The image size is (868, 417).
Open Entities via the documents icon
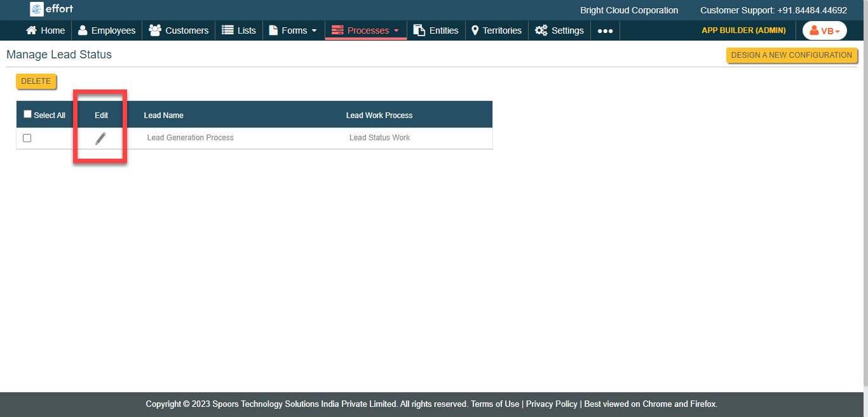click(x=419, y=30)
